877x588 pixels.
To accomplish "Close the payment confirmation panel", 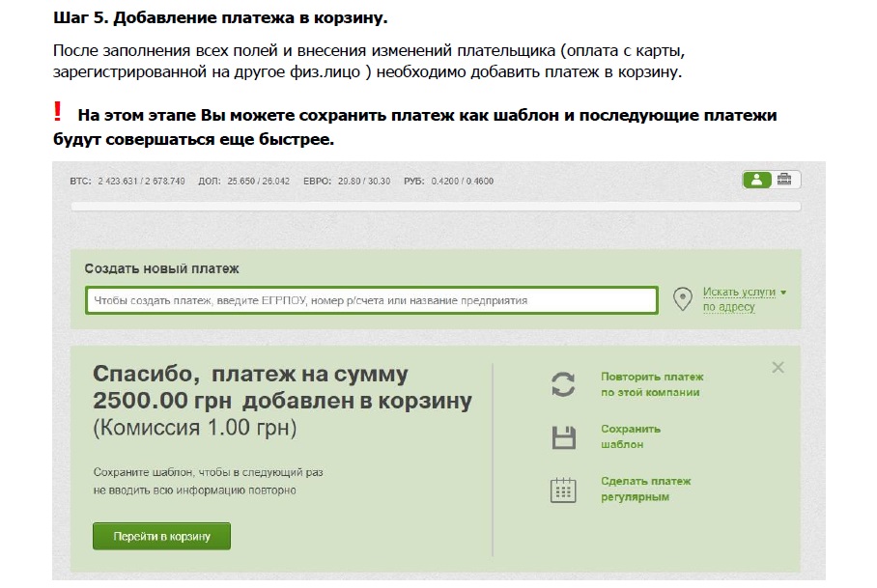I will tap(778, 368).
